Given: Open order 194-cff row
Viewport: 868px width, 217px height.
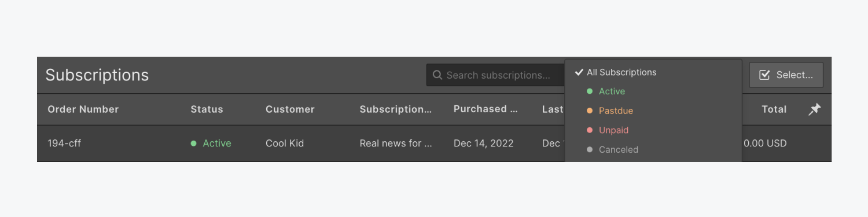Looking at the screenshot, I should [x=434, y=144].
